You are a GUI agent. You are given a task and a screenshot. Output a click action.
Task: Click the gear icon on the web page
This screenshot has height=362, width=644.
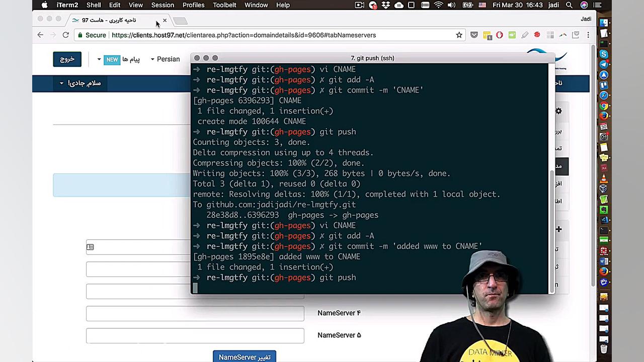coord(558,111)
